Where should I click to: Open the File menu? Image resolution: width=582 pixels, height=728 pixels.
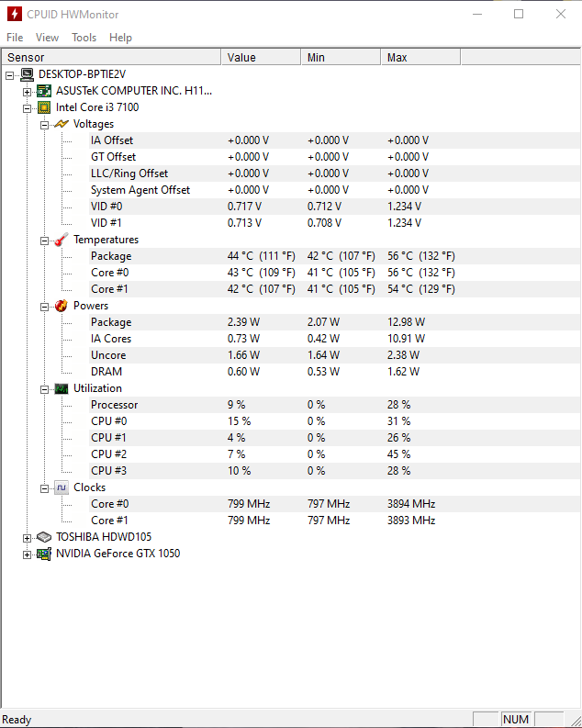click(x=15, y=38)
